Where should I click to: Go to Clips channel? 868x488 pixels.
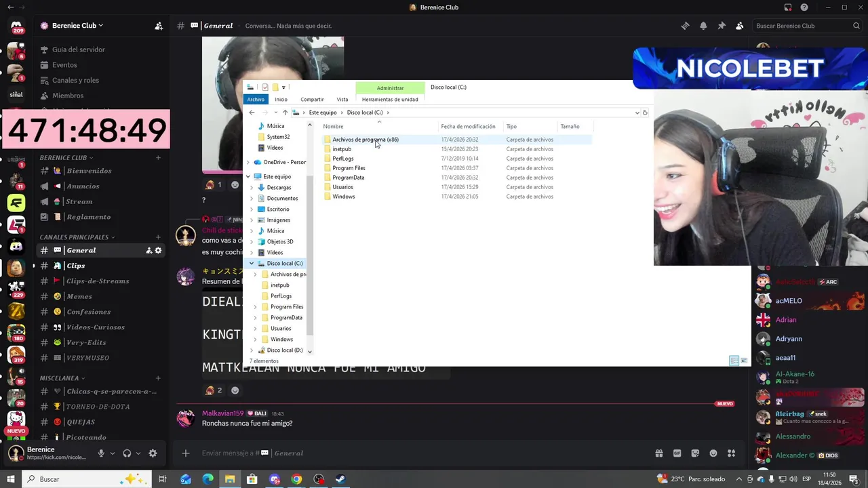pyautogui.click(x=102, y=266)
